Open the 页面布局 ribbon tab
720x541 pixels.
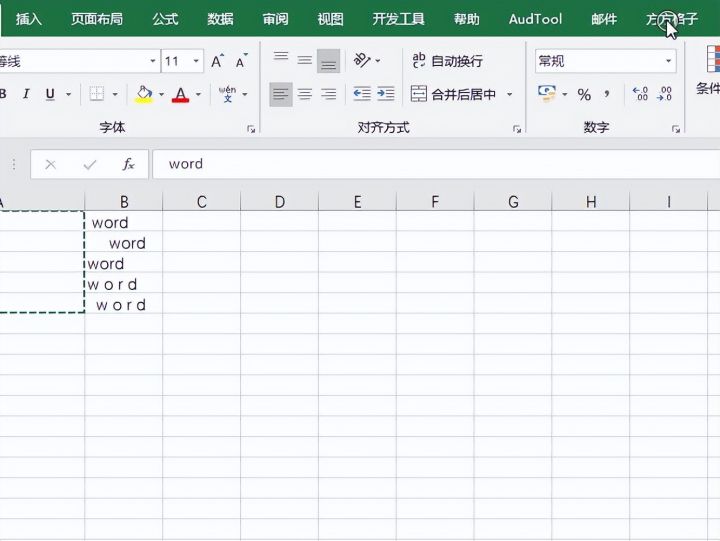coord(97,19)
